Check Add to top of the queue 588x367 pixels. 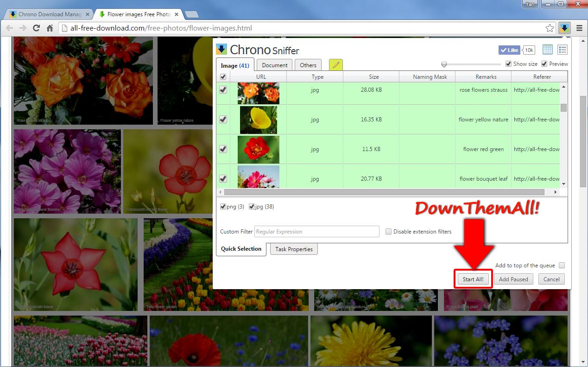click(562, 266)
